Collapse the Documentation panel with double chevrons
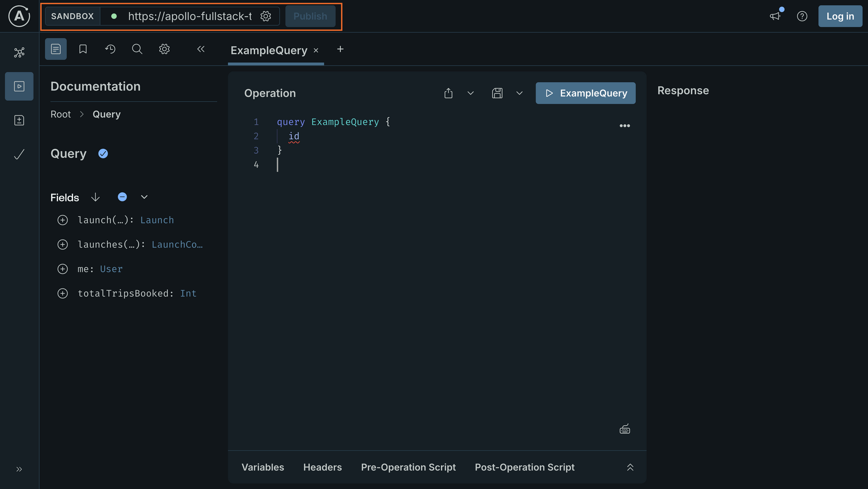The height and width of the screenshot is (489, 868). point(201,49)
